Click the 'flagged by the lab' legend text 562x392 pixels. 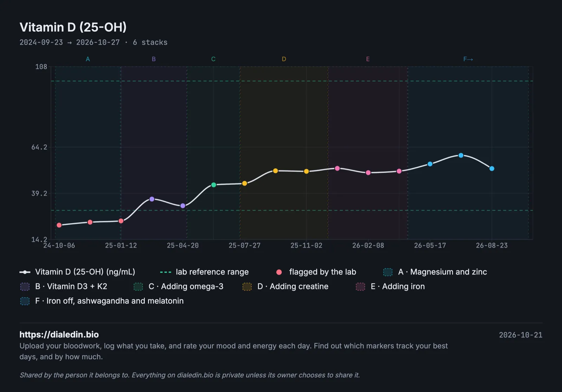322,272
